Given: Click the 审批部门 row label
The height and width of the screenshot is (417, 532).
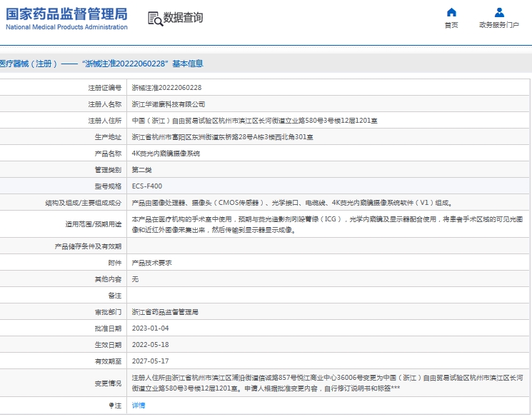Looking at the screenshot, I should coord(108,312).
